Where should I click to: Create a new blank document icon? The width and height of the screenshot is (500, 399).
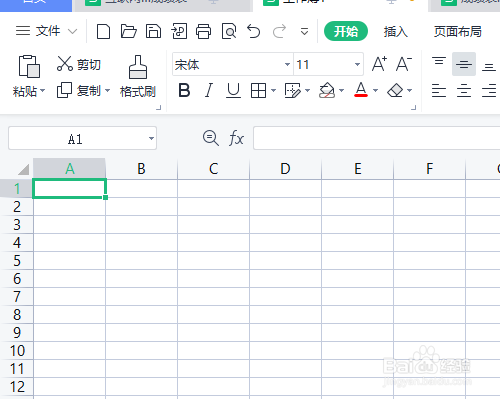coord(103,32)
